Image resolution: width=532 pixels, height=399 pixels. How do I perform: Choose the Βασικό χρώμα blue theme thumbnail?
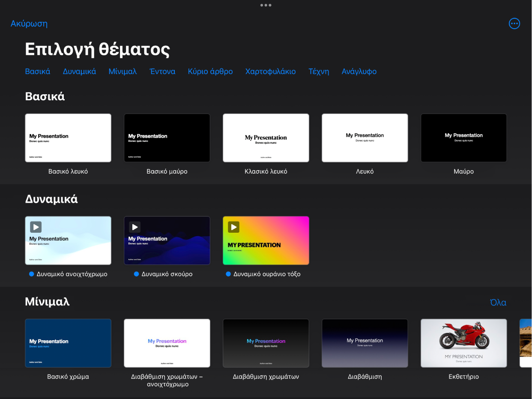click(68, 343)
